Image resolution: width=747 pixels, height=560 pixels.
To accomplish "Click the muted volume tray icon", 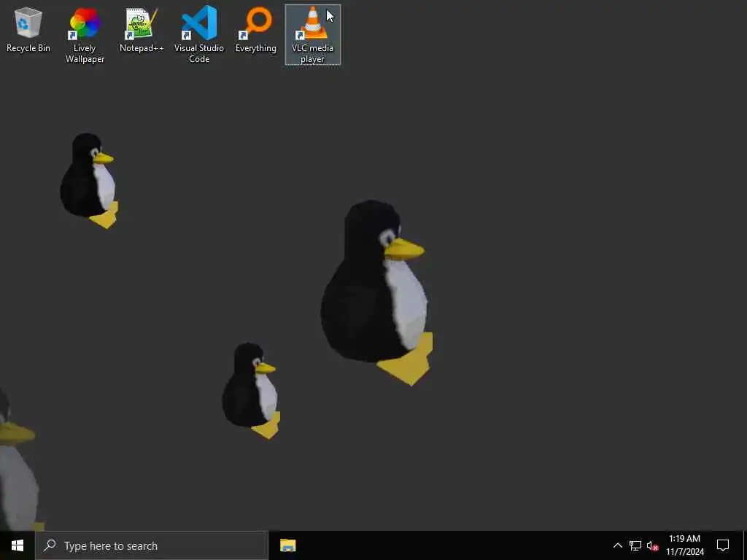I will tap(652, 545).
